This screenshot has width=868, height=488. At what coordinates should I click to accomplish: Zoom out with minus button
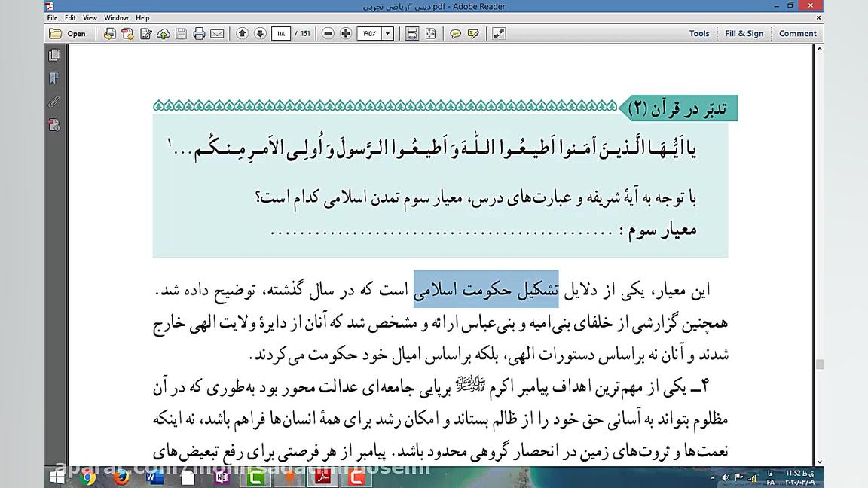pos(328,34)
